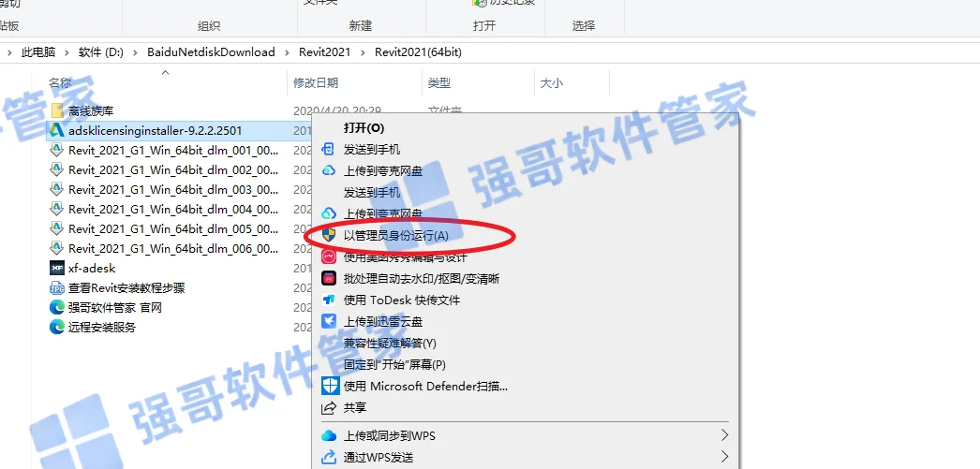980x469 pixels.
Task: Choose 以管理员身份运行(A) from context menu
Action: [x=396, y=236]
